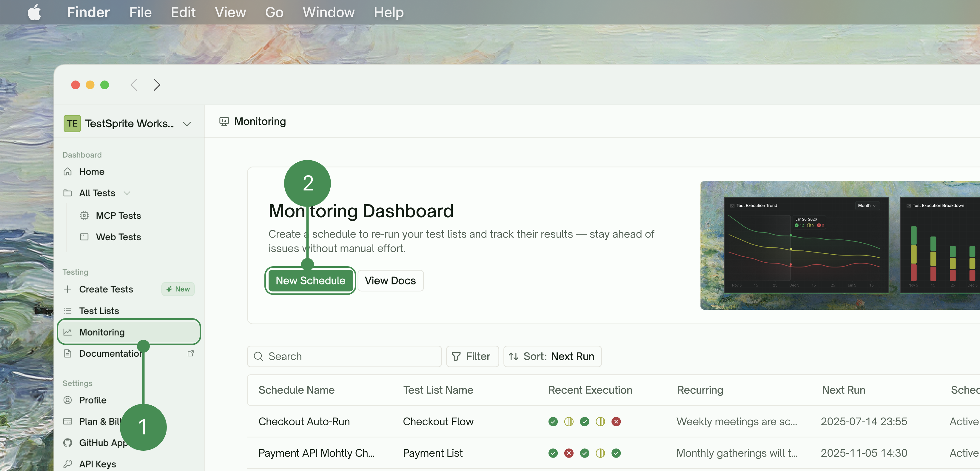Click the Home house icon

67,172
